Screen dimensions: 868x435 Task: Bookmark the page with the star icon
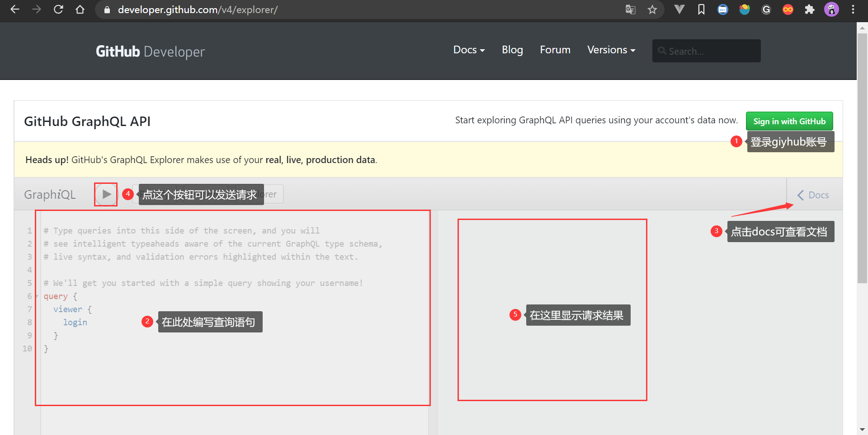pos(653,9)
